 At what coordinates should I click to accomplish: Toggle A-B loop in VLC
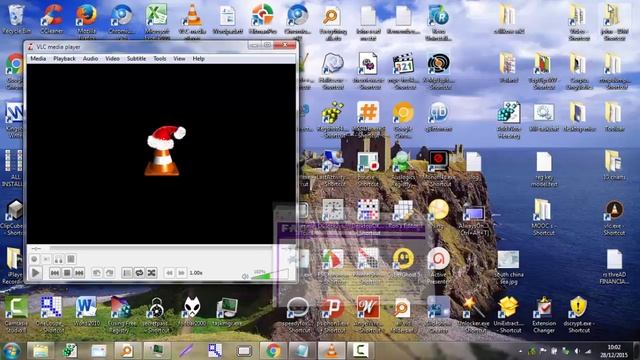pyautogui.click(x=59, y=259)
